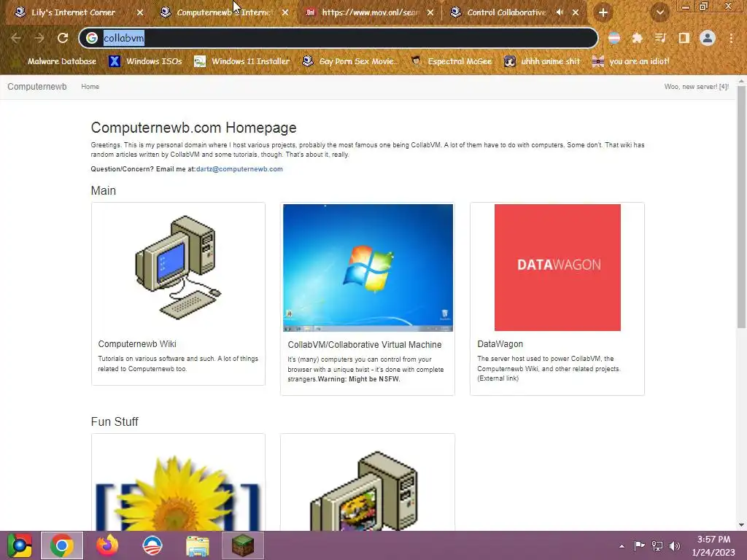Image resolution: width=747 pixels, height=560 pixels.
Task: Click scrollbar down arrow
Action: (741, 525)
